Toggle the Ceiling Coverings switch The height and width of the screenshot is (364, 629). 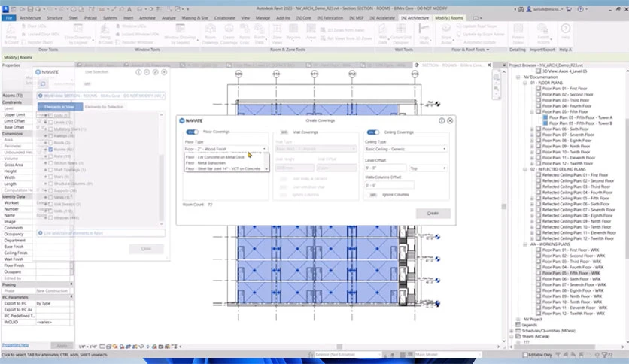point(372,132)
